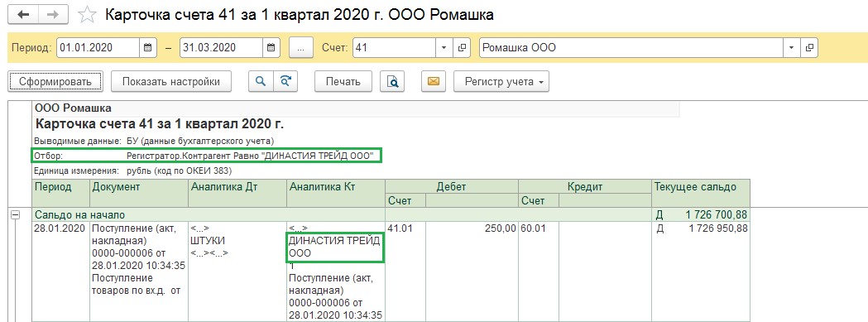Click the debit amount 250,00
The width and height of the screenshot is (868, 322).
click(500, 228)
